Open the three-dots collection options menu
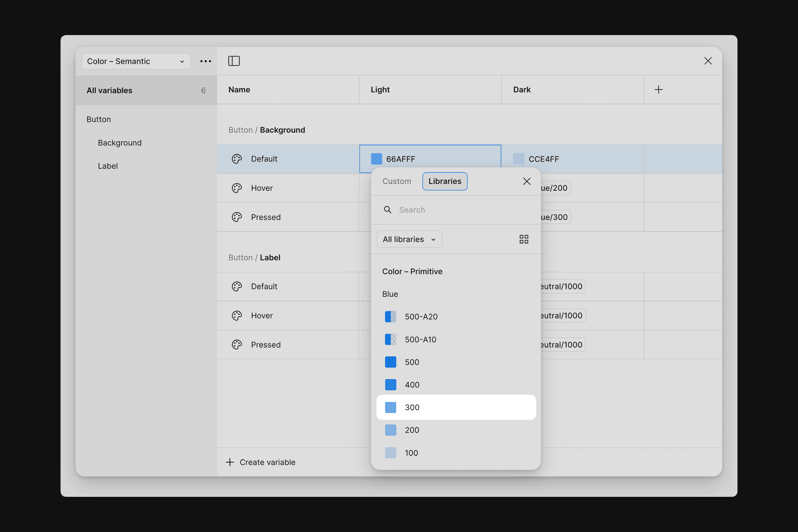The width and height of the screenshot is (798, 532). coord(205,61)
